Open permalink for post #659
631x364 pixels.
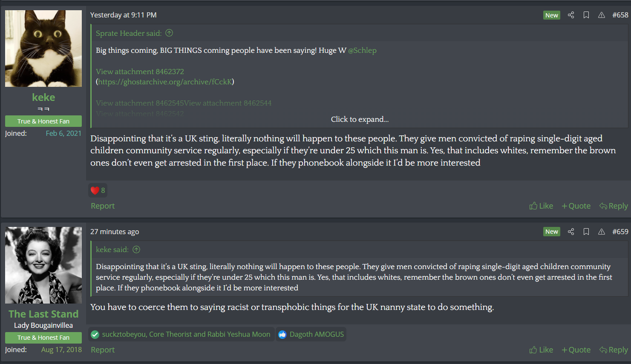[620, 232]
